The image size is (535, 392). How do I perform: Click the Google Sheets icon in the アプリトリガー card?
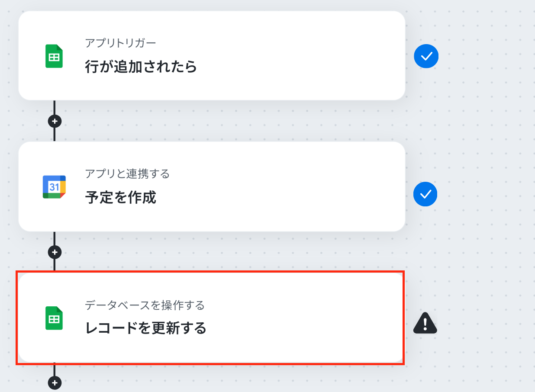pyautogui.click(x=54, y=56)
